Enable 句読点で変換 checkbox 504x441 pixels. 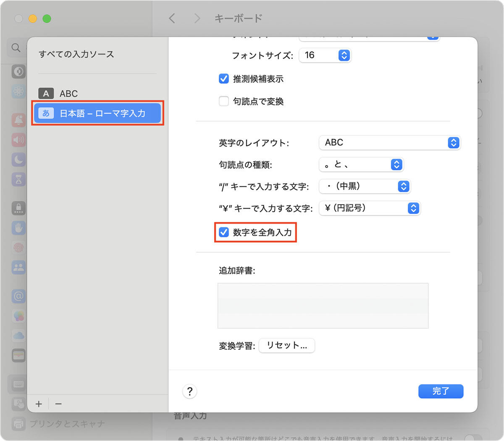(x=224, y=101)
